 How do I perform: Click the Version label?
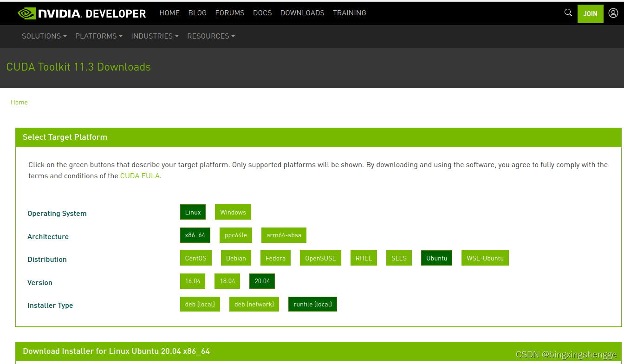coord(40,283)
